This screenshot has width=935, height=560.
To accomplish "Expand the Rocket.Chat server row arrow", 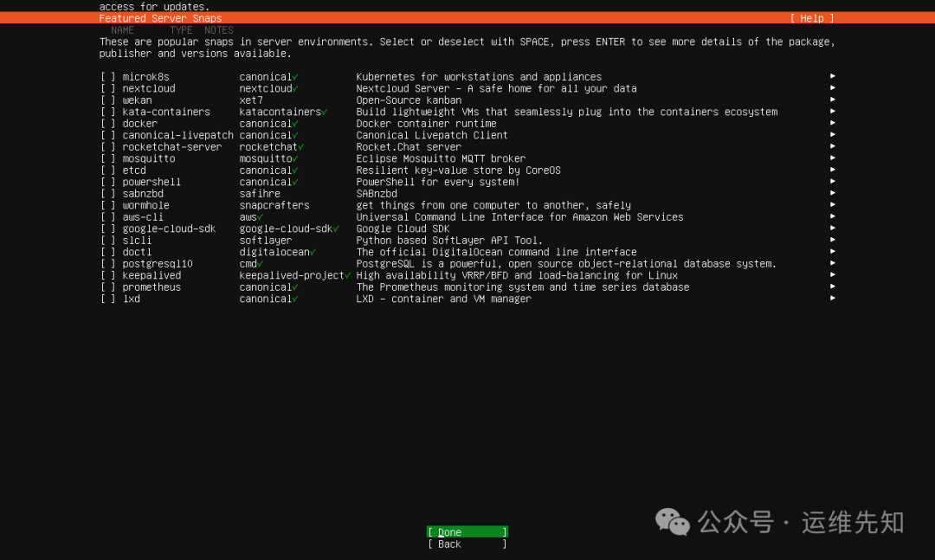I will tap(833, 146).
